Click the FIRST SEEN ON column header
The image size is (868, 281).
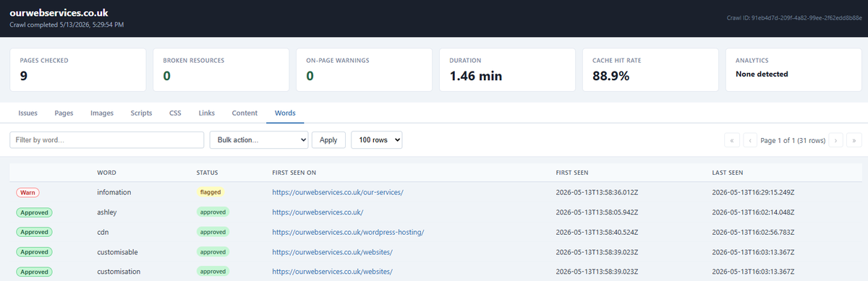(294, 173)
